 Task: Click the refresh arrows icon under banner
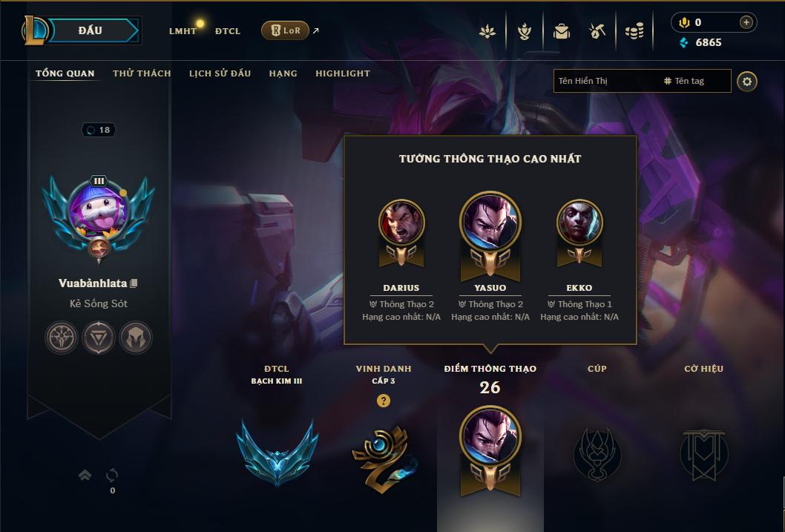tap(112, 474)
